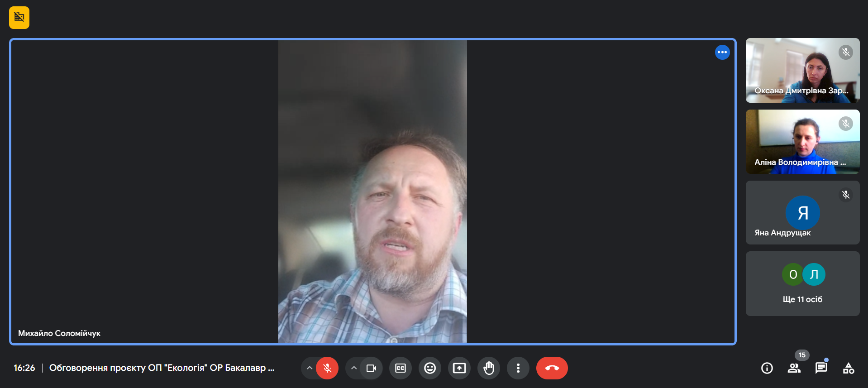
Task: Click the name label Михайло Соломійчук
Action: click(x=59, y=333)
